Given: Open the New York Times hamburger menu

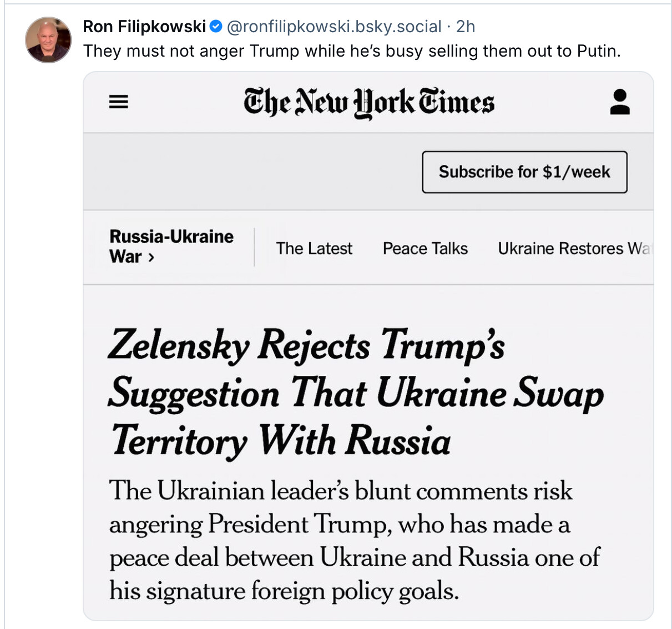Looking at the screenshot, I should [x=118, y=102].
